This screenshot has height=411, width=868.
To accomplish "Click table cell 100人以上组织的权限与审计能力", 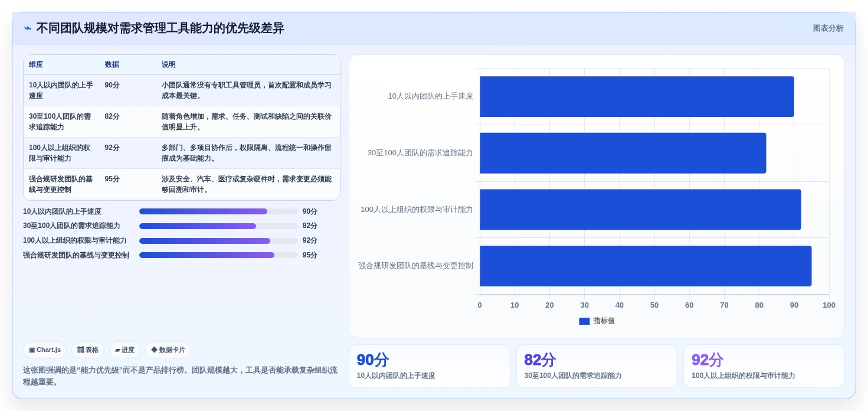I will click(61, 153).
